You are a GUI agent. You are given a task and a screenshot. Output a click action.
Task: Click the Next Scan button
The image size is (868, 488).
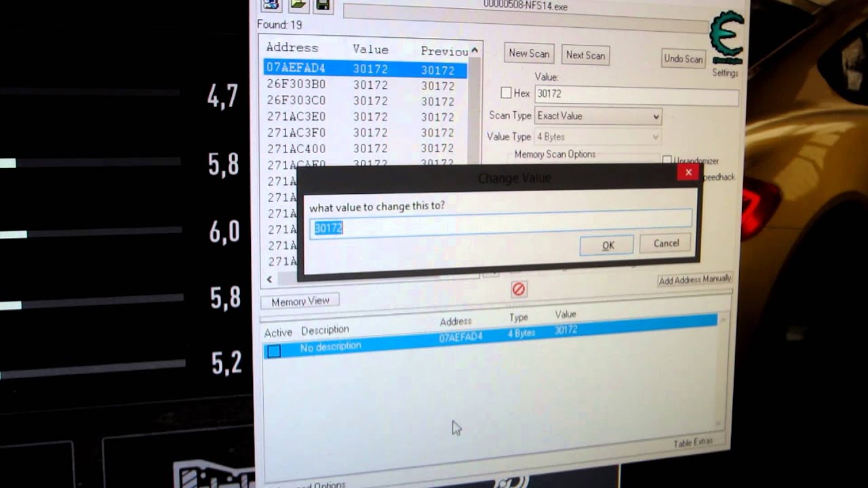coord(585,55)
